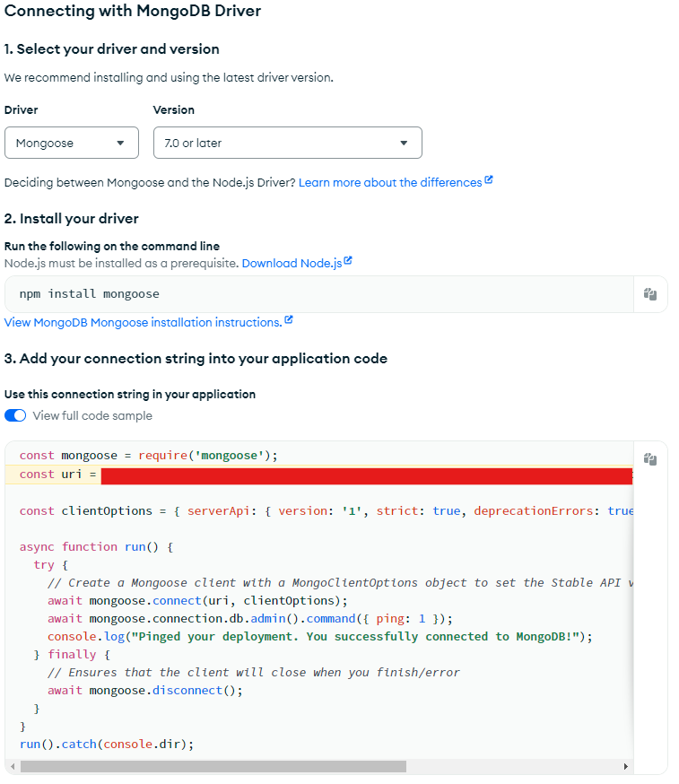This screenshot has height=784, width=679.
Task: Click the 'try {' code line
Action: pyautogui.click(x=50, y=565)
